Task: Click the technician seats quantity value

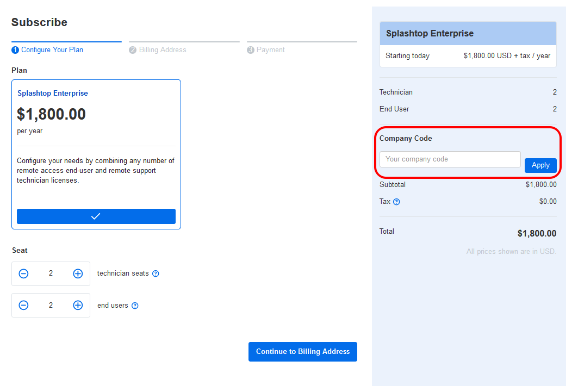Action: click(x=51, y=273)
